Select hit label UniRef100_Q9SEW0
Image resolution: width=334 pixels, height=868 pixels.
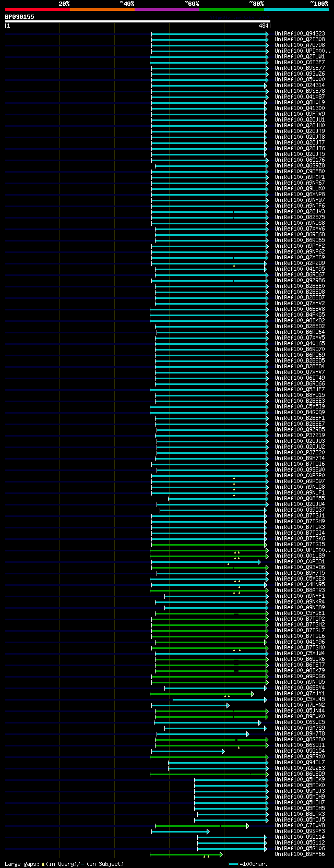click(300, 469)
